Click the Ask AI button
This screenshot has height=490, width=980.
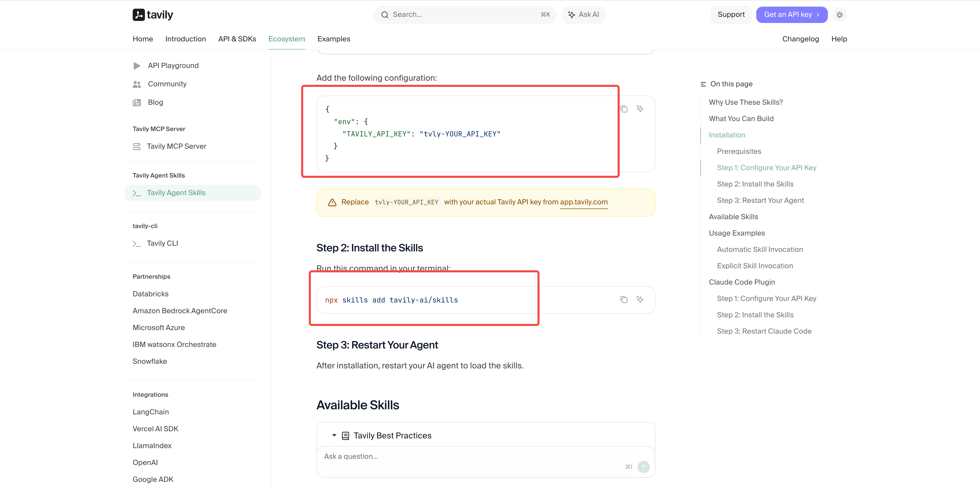[584, 15]
